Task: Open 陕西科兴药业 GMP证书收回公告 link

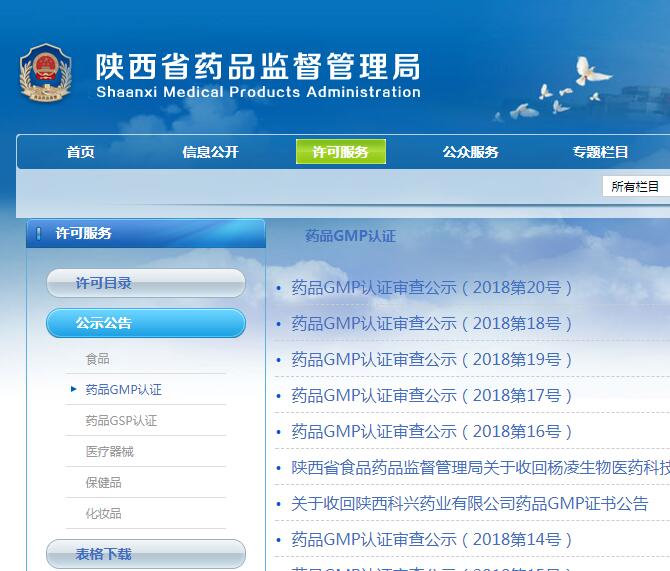Action: pos(469,504)
